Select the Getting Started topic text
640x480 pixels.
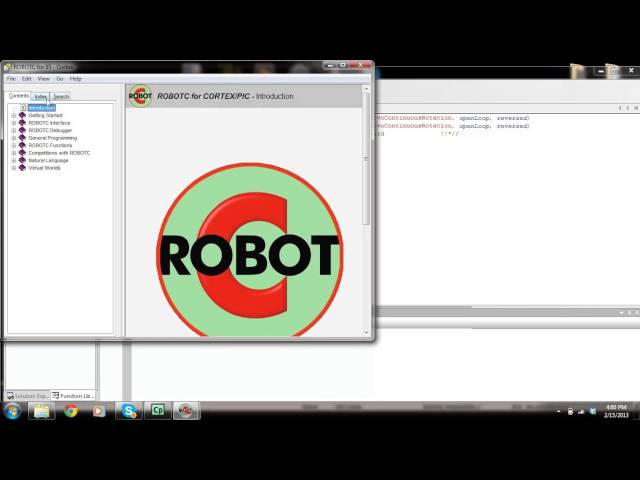(x=45, y=116)
